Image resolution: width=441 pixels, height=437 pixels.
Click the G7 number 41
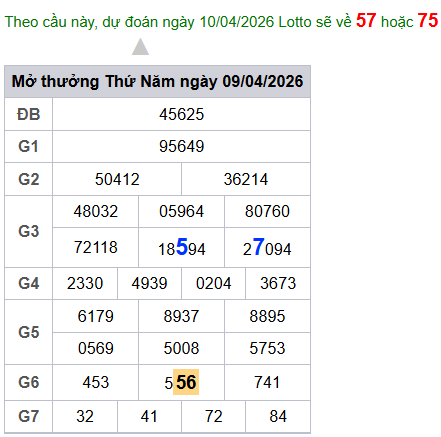pyautogui.click(x=149, y=416)
